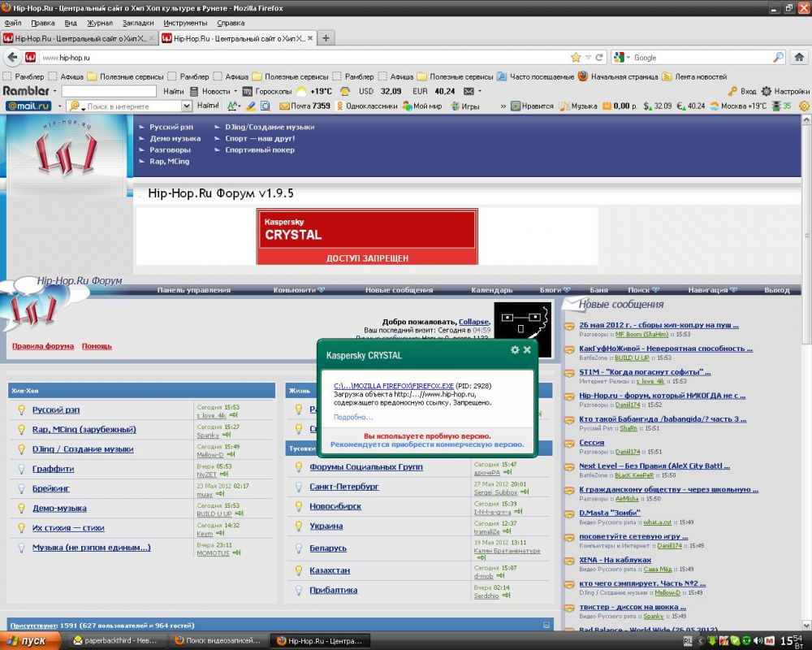Switch to the first Hip-Hop.Ru tab
The image size is (812, 650).
coord(80,38)
